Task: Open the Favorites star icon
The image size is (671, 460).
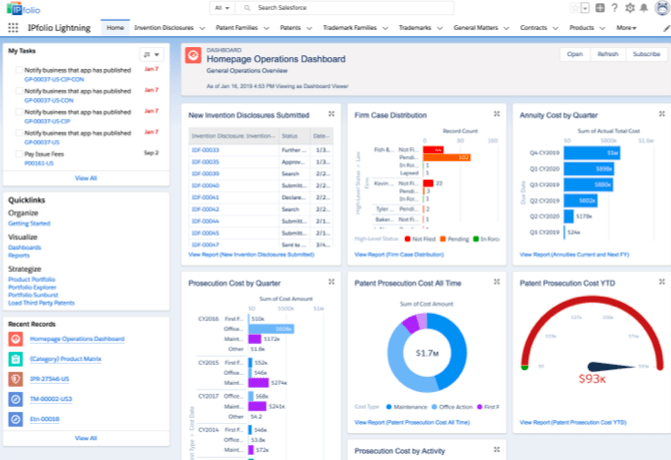Action: pos(575,8)
